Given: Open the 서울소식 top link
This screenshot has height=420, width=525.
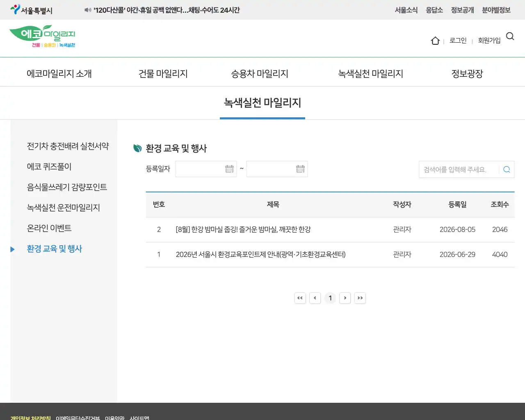Looking at the screenshot, I should click(x=406, y=10).
